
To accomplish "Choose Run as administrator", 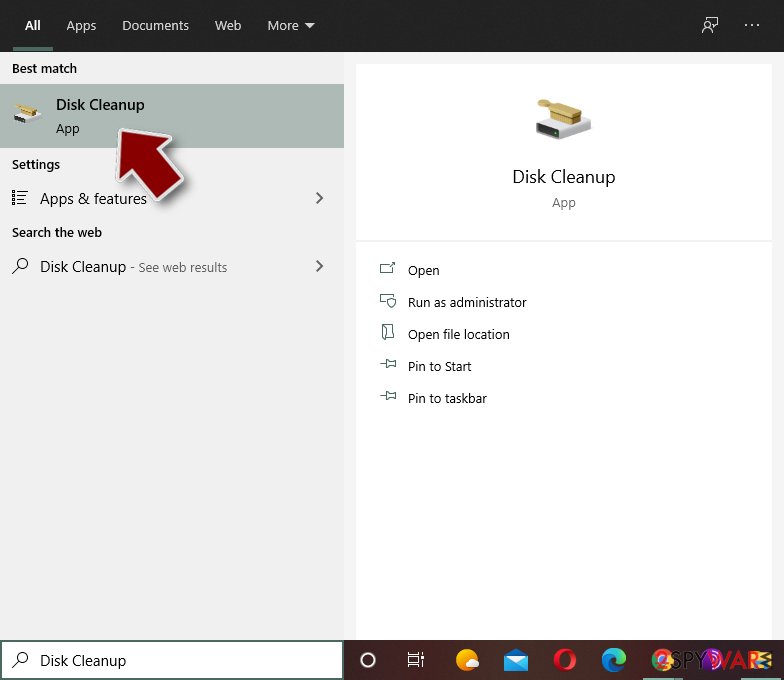I will click(467, 302).
